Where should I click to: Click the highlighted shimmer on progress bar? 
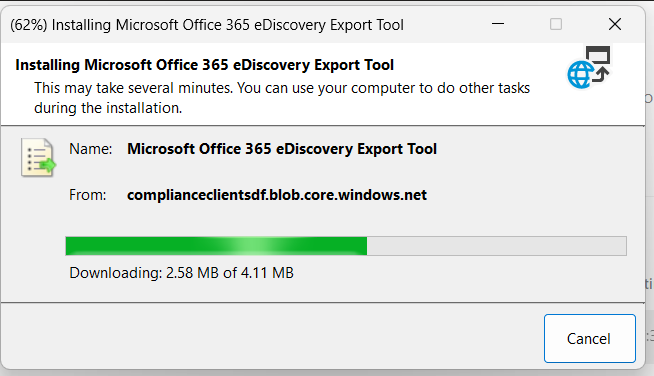(250, 246)
